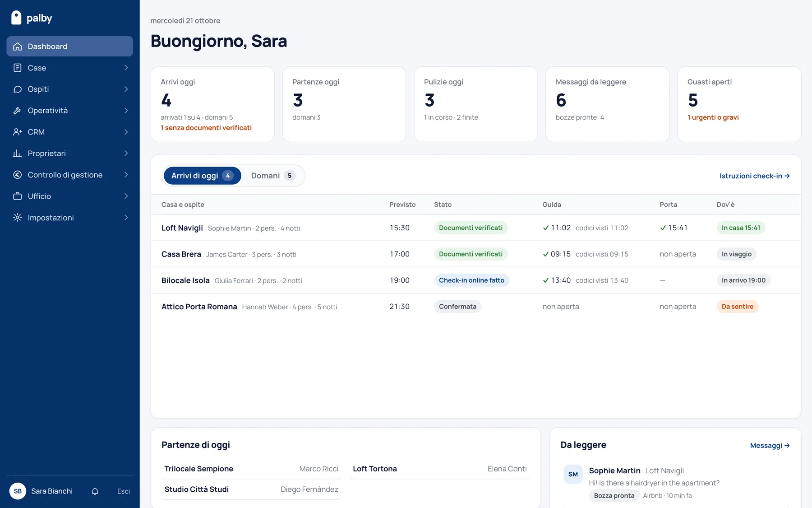Open the Guasti aperti summary card
This screenshot has height=508, width=812.
tap(739, 104)
